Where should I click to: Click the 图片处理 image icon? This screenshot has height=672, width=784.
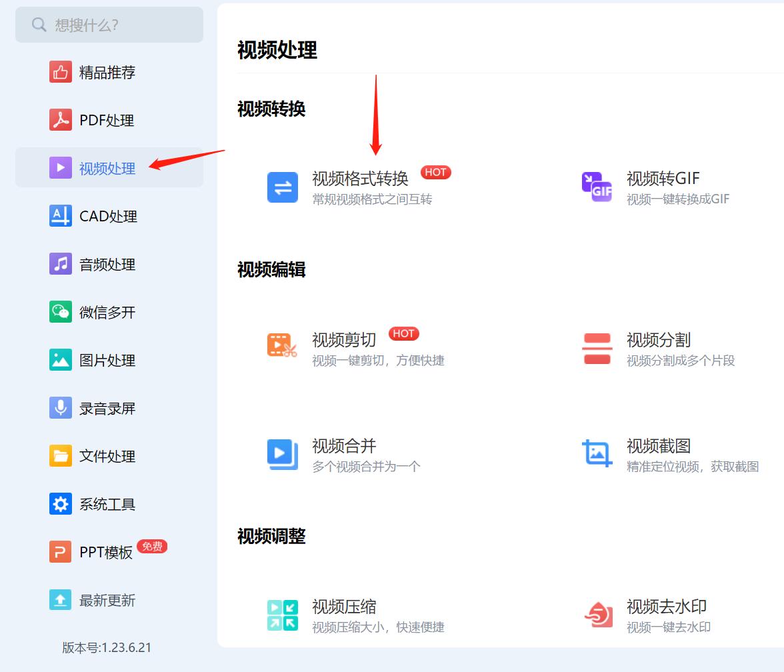(60, 360)
